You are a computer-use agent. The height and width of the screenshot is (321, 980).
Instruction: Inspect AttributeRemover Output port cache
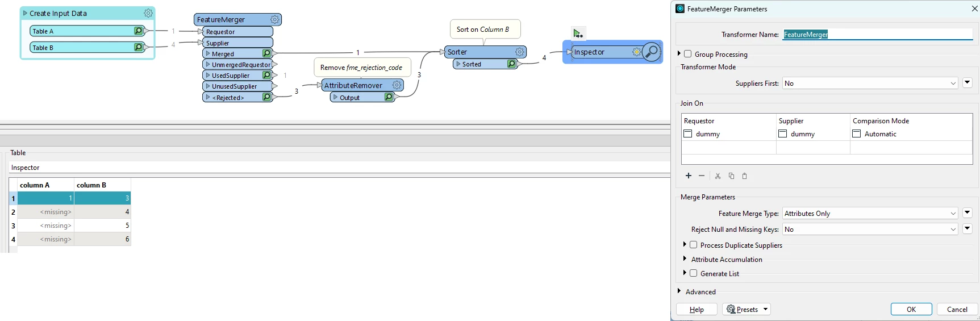point(389,97)
